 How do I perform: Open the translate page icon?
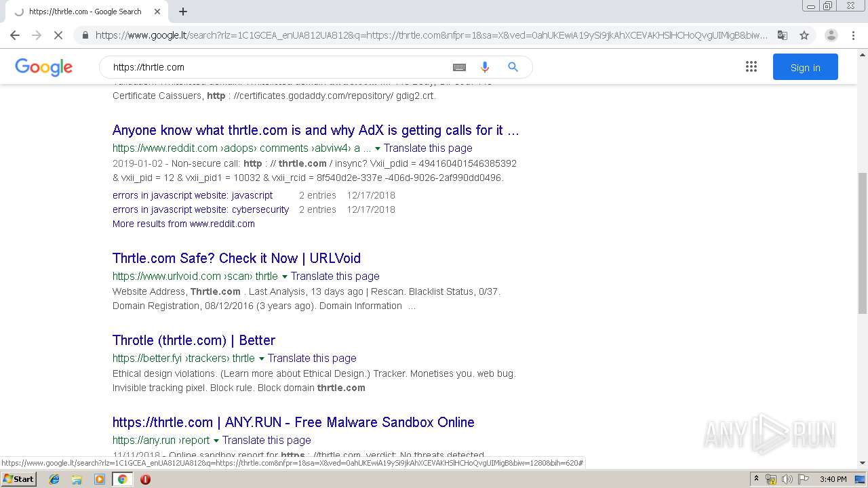782,35
